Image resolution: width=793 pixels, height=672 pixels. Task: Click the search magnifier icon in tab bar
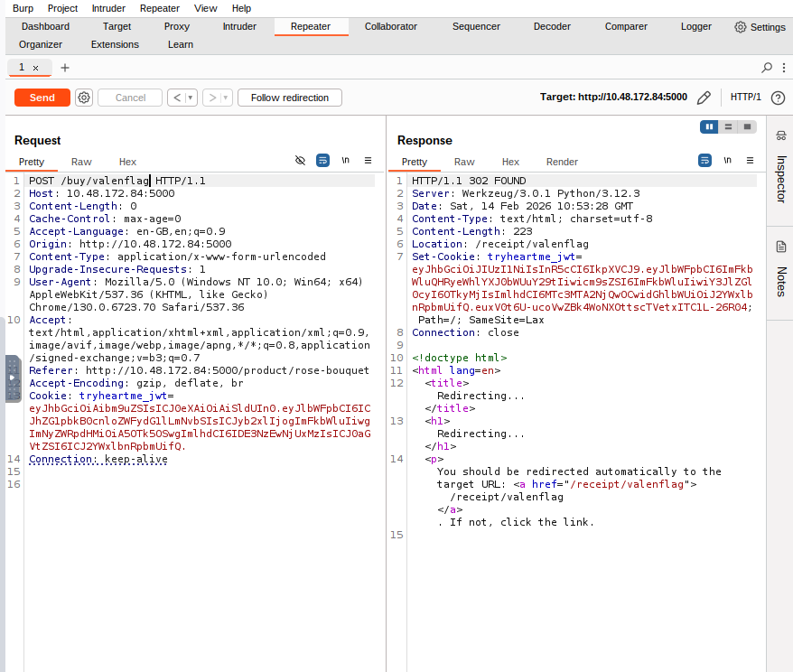click(767, 68)
